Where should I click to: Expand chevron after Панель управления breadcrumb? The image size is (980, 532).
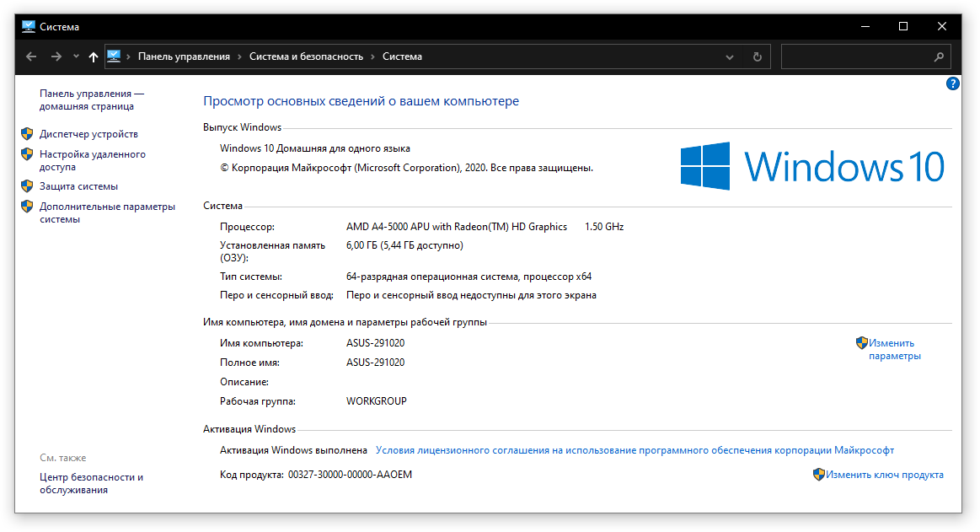240,56
